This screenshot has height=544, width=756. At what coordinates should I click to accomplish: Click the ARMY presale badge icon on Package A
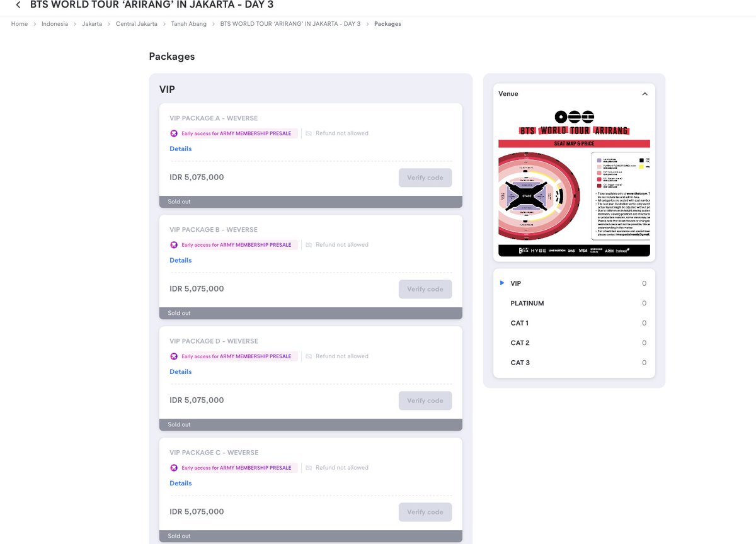[x=175, y=133]
